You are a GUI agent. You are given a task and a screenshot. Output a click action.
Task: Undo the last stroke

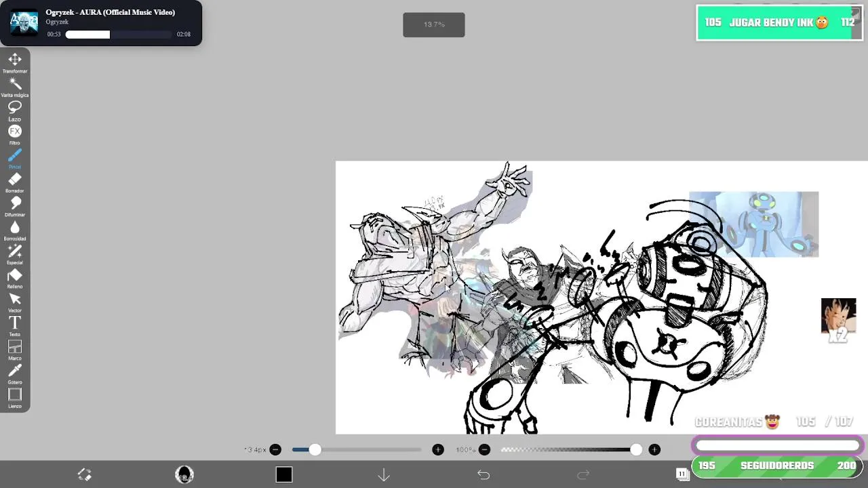click(484, 474)
